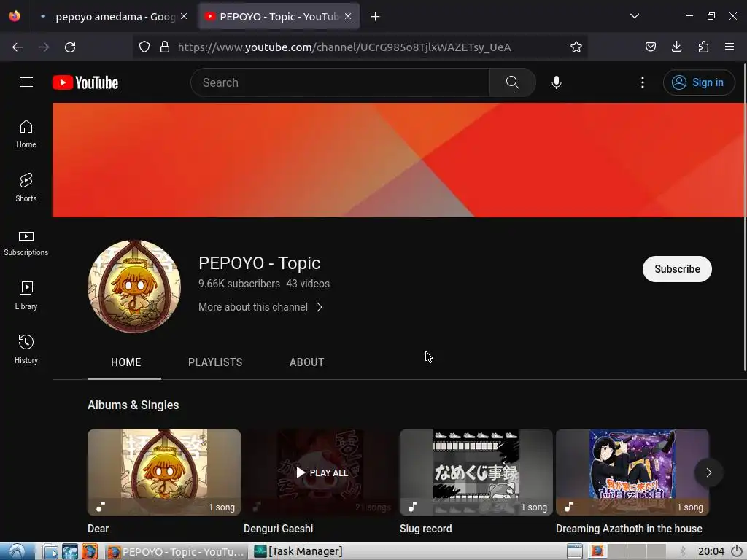Open Library from the sidebar
Viewport: 747px width, 560px height.
point(26,296)
